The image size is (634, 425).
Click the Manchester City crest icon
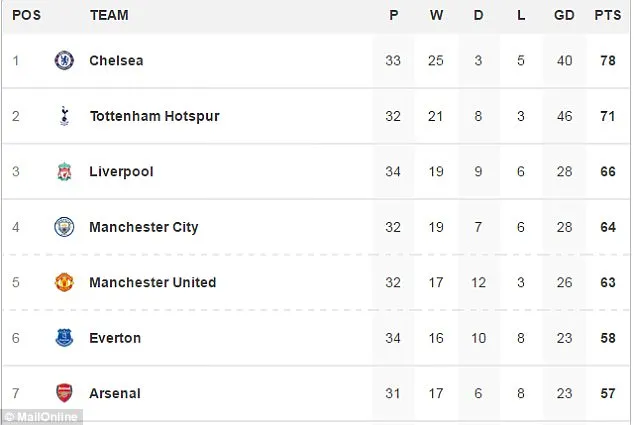pyautogui.click(x=65, y=227)
